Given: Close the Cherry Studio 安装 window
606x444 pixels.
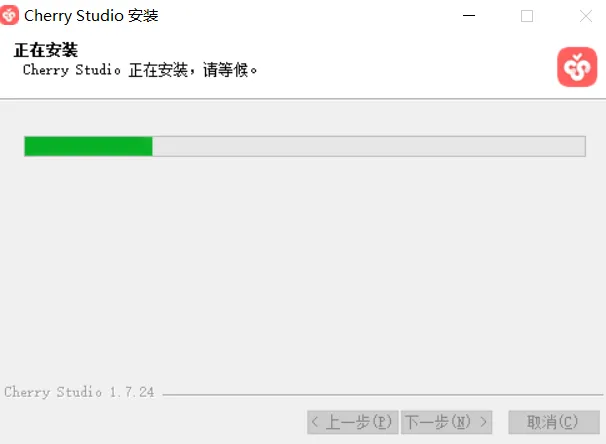Looking at the screenshot, I should point(586,16).
